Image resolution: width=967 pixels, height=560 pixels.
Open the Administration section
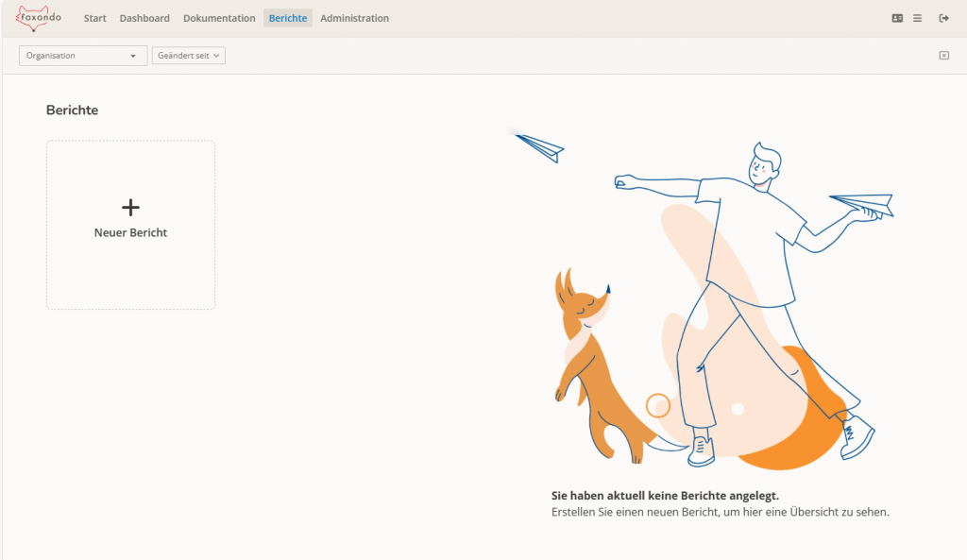(x=354, y=18)
